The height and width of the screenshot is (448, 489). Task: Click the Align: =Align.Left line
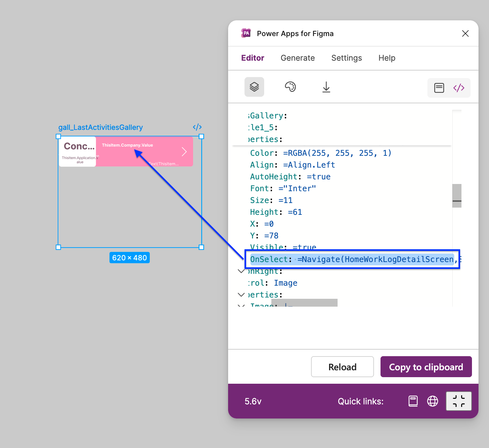292,165
